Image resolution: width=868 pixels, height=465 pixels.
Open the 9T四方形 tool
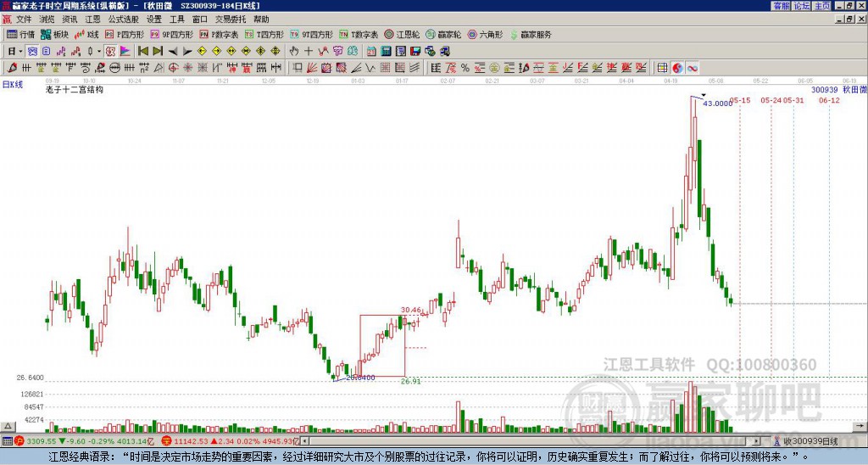pos(311,34)
